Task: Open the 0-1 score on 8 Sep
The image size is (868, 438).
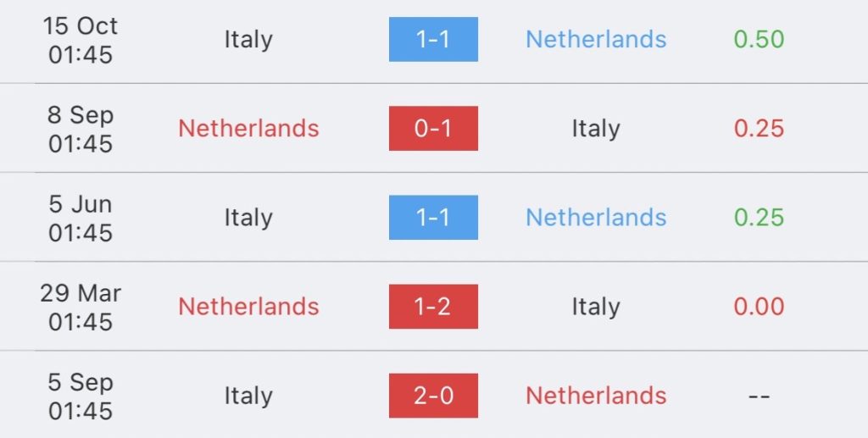Action: [x=433, y=128]
